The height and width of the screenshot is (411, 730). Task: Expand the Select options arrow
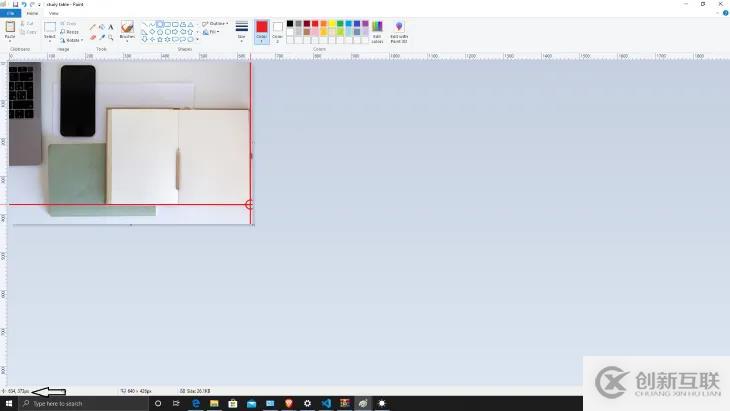tap(50, 41)
